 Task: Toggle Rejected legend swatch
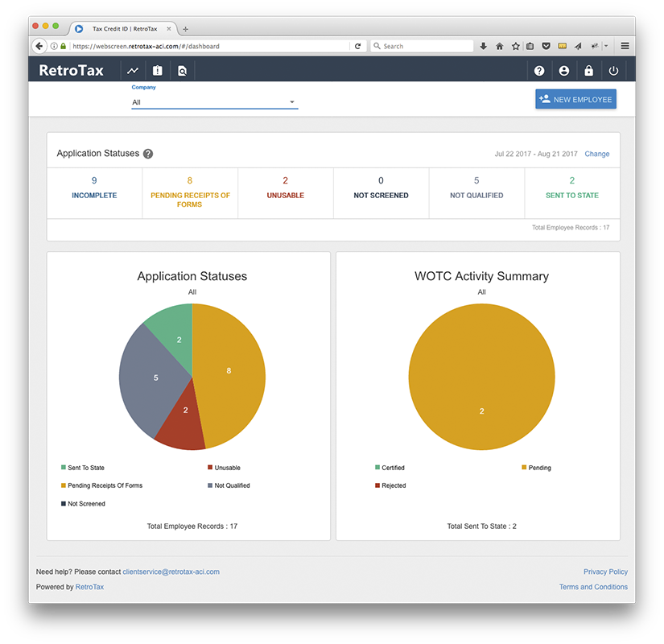[x=377, y=485]
